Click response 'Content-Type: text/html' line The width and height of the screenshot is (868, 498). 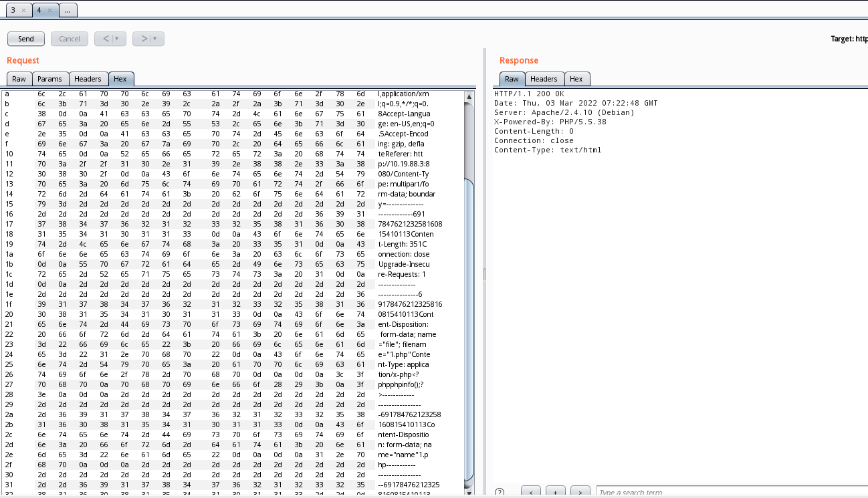pos(548,150)
